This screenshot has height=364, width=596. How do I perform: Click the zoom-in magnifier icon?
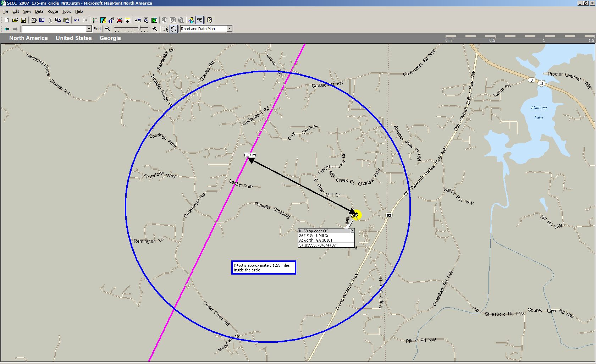pyautogui.click(x=155, y=29)
